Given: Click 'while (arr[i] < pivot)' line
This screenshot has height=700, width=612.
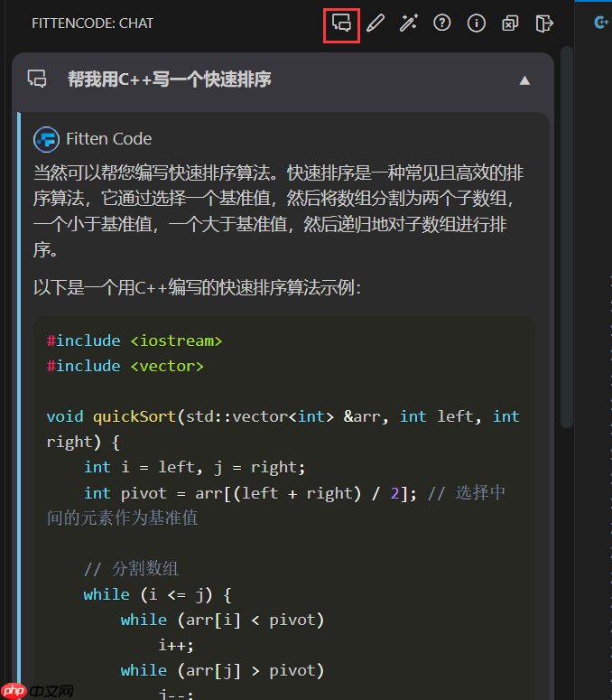Looking at the screenshot, I should pyautogui.click(x=222, y=621).
